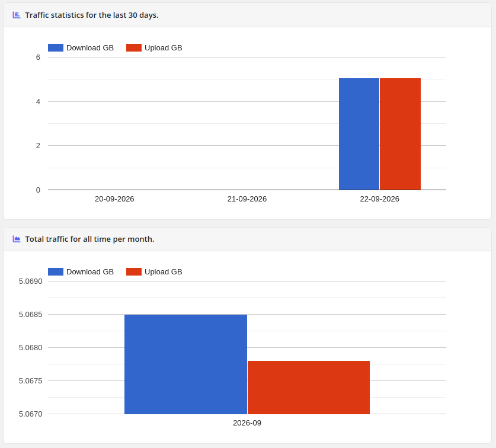Toggle the Download GB legend label in the 30 days chart
The width and height of the screenshot is (496, 448).
pyautogui.click(x=90, y=48)
